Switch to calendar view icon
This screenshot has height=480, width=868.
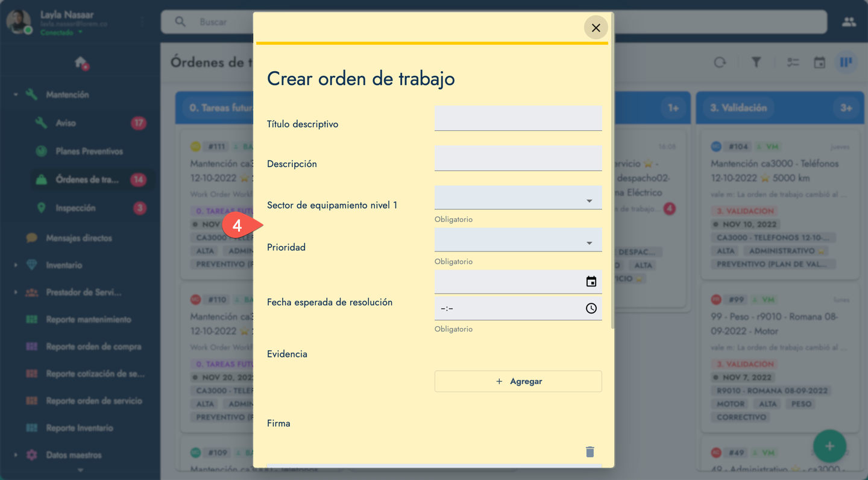pyautogui.click(x=819, y=62)
